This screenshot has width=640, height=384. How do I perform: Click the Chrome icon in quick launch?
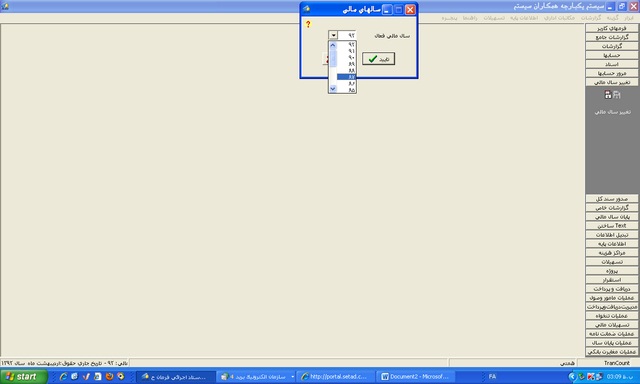(x=120, y=376)
